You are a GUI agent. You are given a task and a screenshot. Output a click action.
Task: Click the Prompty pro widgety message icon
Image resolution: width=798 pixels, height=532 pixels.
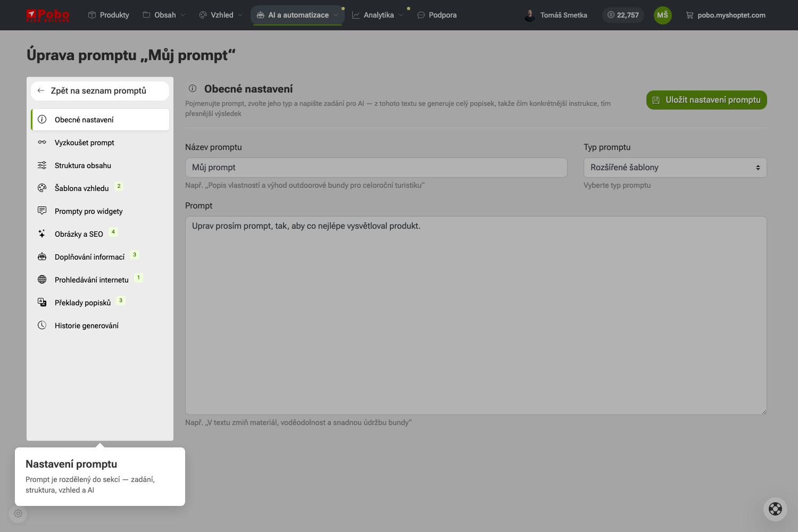tap(42, 211)
